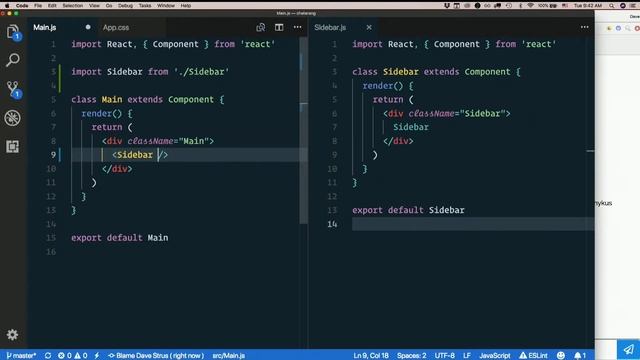Click the text 'export default Main'
640x360 pixels.
tap(120, 238)
